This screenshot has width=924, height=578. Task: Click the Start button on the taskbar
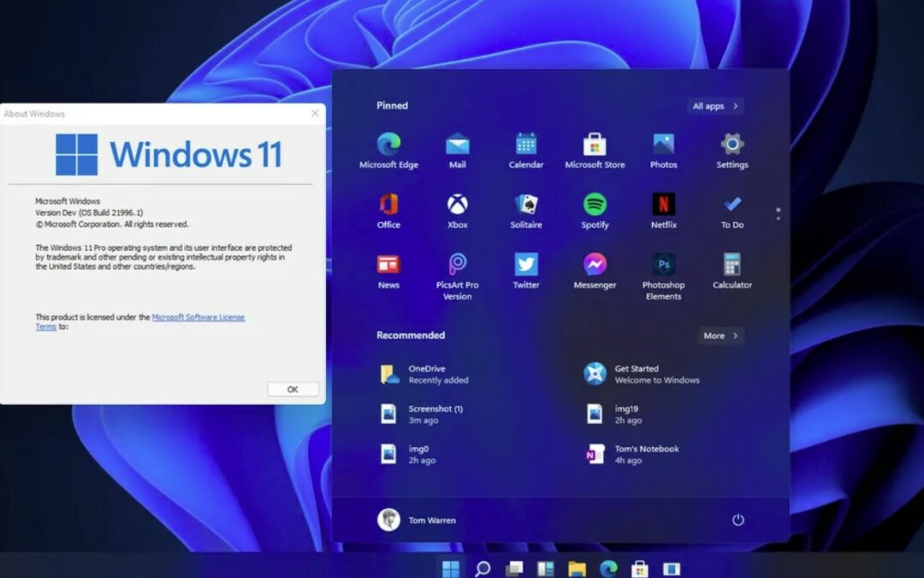(x=451, y=569)
